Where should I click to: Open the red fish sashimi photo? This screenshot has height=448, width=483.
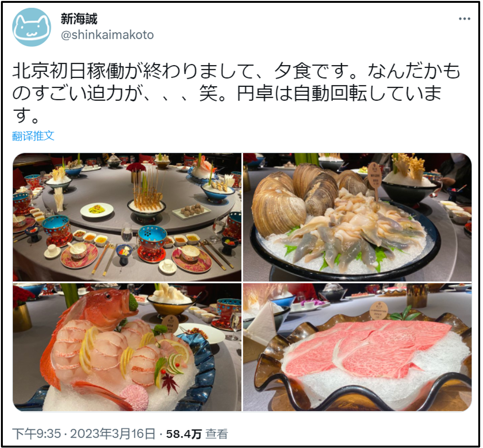click(127, 347)
